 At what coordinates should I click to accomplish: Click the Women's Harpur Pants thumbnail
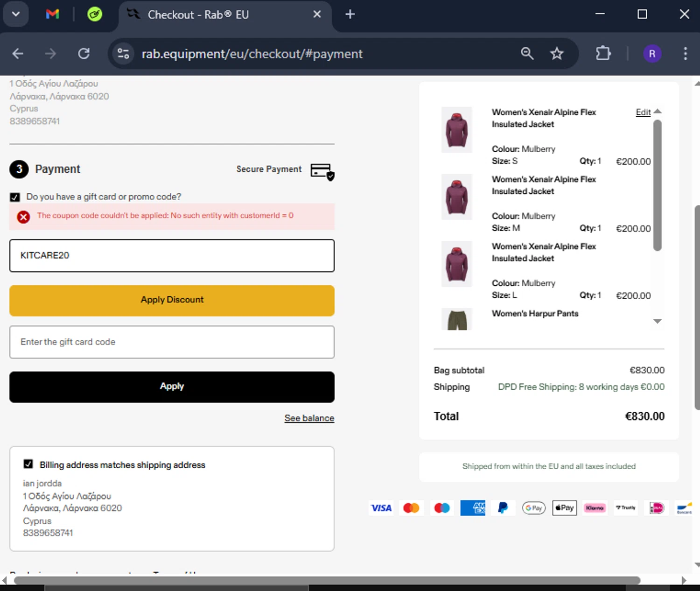(457, 319)
